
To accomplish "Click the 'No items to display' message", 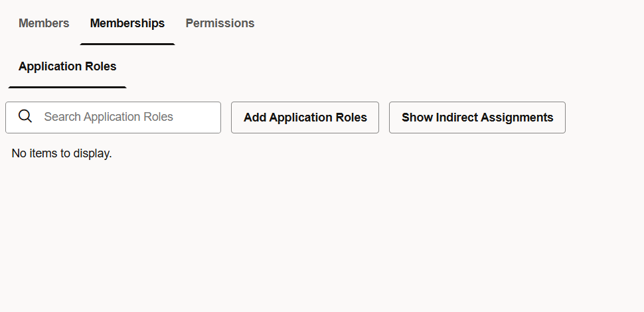I will point(62,153).
